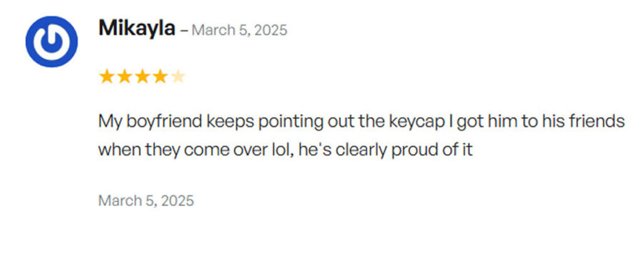Click the date next to Mikayla's name

[x=240, y=30]
